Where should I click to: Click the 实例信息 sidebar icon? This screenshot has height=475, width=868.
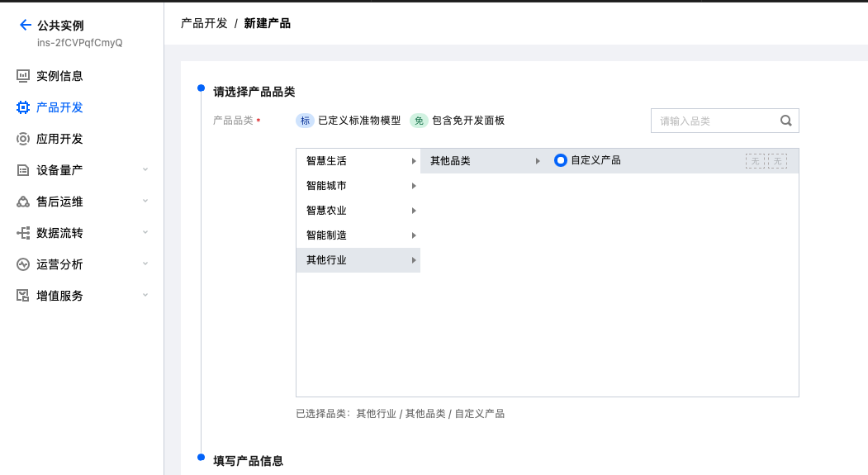click(23, 76)
